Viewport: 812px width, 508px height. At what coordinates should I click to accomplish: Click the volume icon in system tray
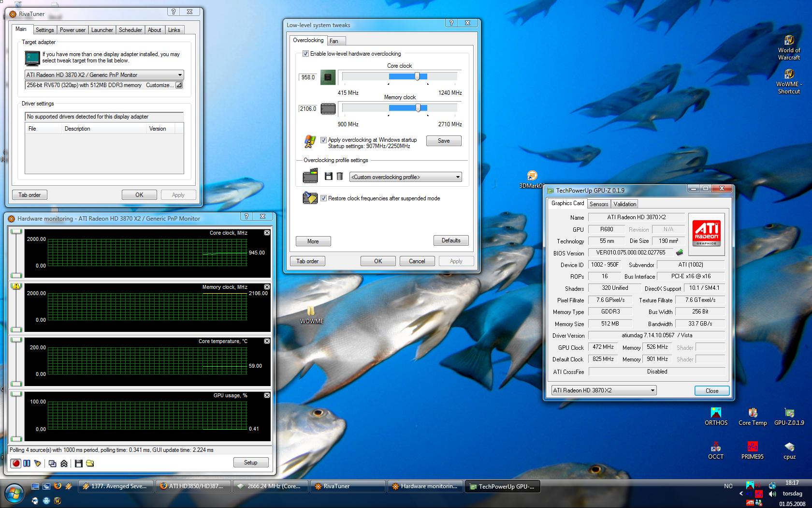[x=772, y=494]
